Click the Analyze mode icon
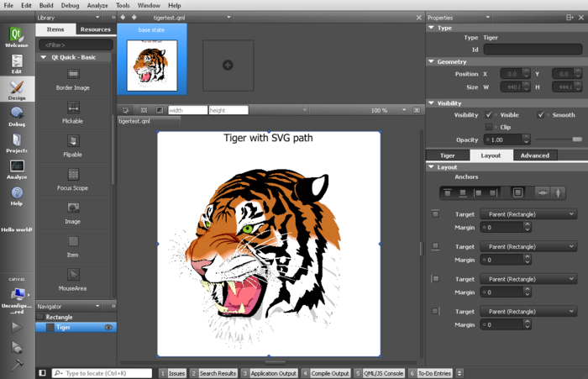588x379 pixels. (16, 170)
